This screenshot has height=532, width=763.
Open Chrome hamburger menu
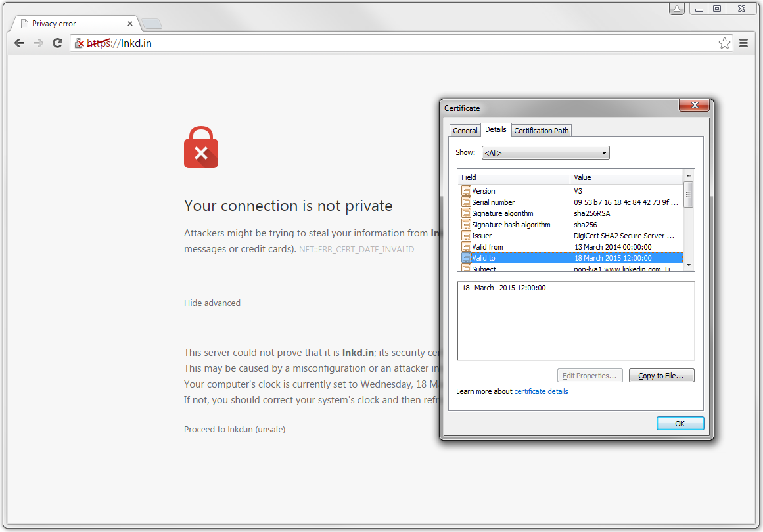coord(743,43)
